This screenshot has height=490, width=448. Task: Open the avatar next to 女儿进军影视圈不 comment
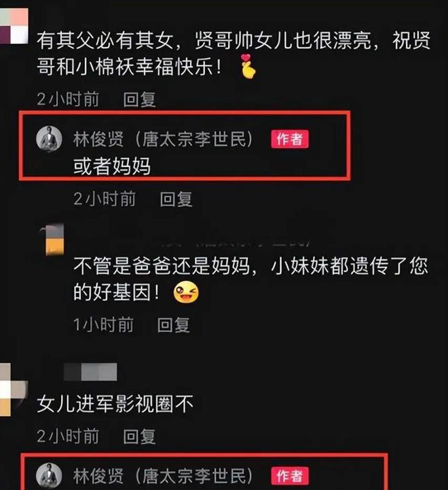13,389
